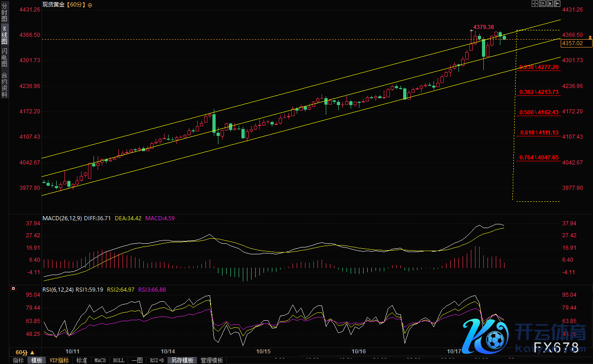Expand the MACD(26,12,9) indicator parameters
This screenshot has height=364, width=593.
click(x=63, y=218)
